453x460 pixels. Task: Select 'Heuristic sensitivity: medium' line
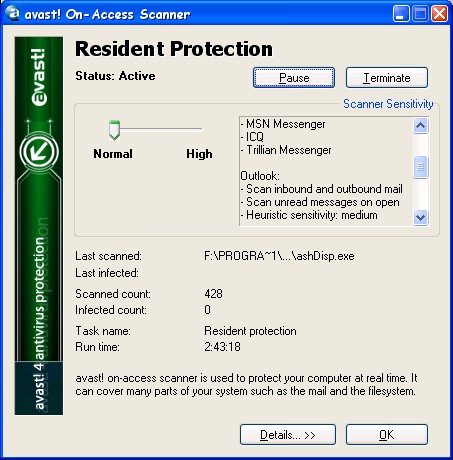(x=309, y=215)
